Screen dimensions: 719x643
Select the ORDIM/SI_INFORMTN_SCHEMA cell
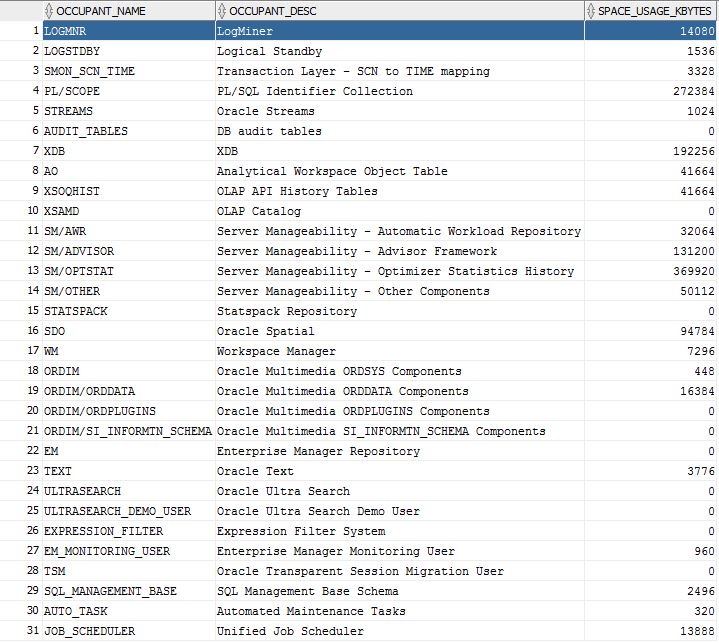(x=129, y=431)
